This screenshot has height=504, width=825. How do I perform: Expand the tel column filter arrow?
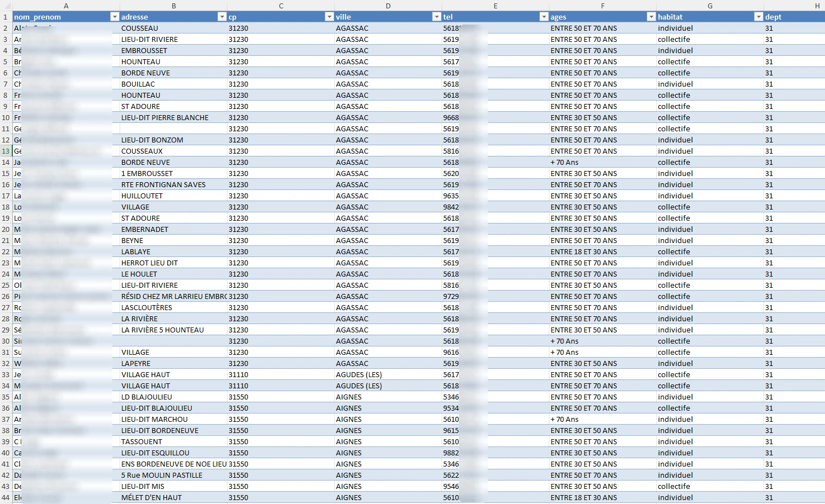[544, 17]
